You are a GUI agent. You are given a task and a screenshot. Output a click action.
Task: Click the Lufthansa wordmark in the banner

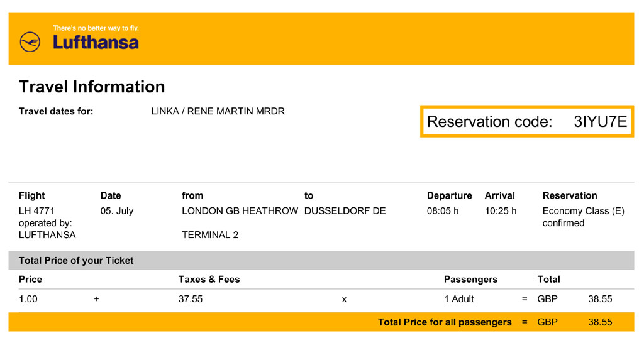pyautogui.click(x=96, y=43)
